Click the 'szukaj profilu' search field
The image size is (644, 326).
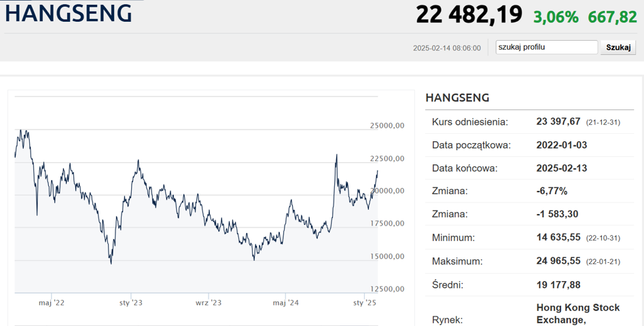[546, 48]
